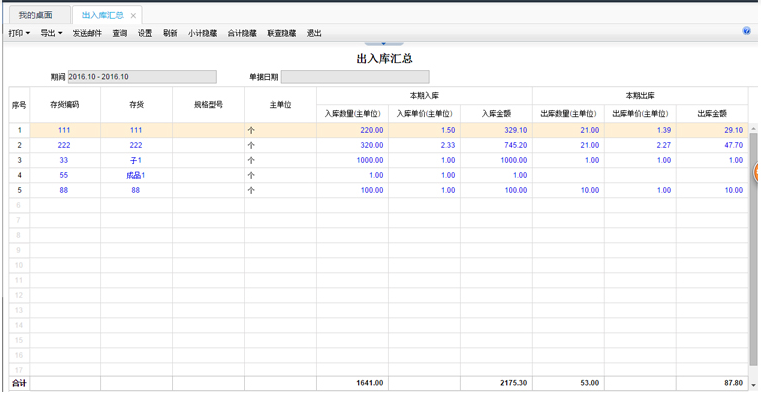Open inventory code link 111 in row 1
Viewport: 761px width, 395px height.
(64, 130)
